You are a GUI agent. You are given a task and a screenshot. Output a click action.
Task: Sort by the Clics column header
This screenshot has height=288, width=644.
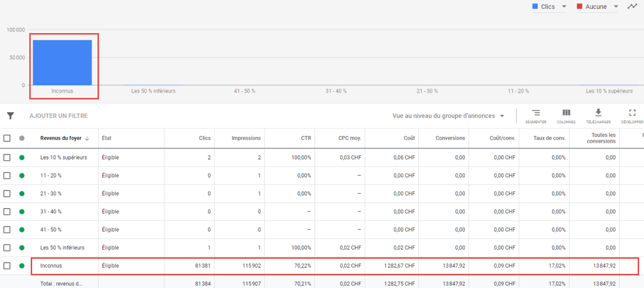point(205,138)
